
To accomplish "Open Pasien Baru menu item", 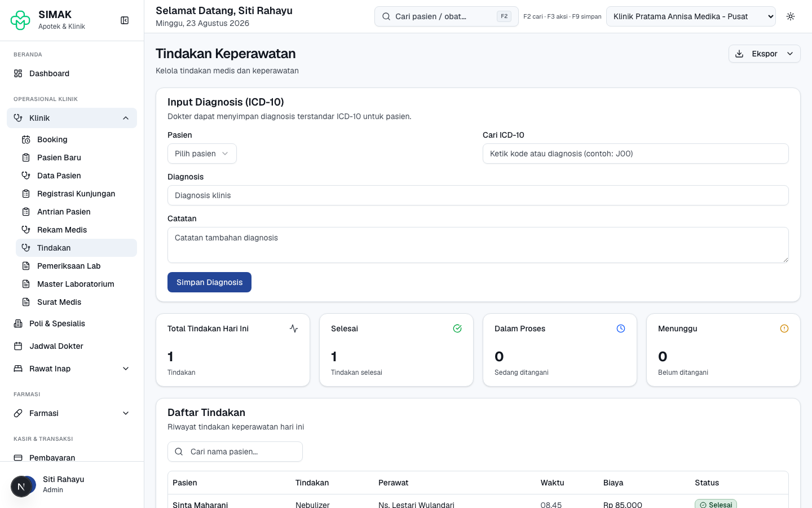I will coord(76,157).
